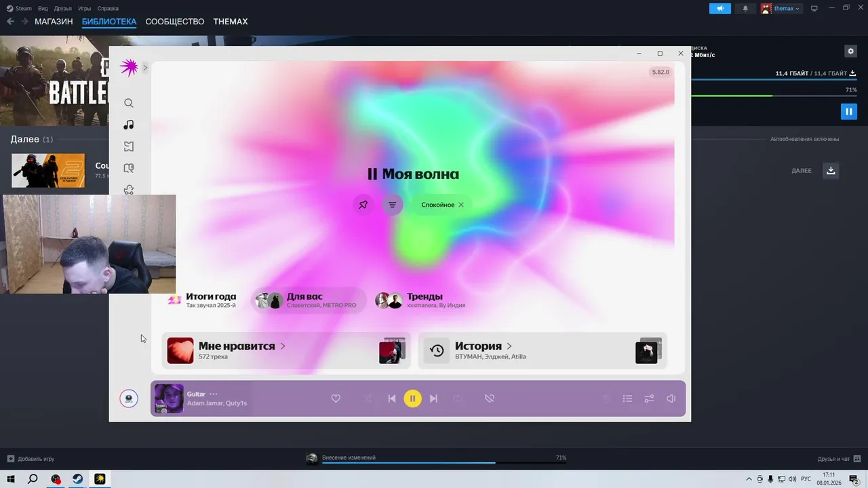Select the "Тренды" tab

coord(421,300)
